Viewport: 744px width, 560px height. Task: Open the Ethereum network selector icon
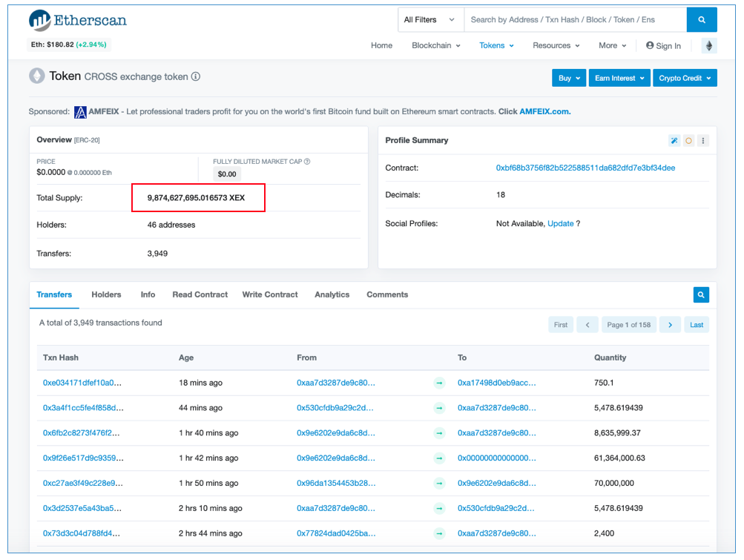708,46
